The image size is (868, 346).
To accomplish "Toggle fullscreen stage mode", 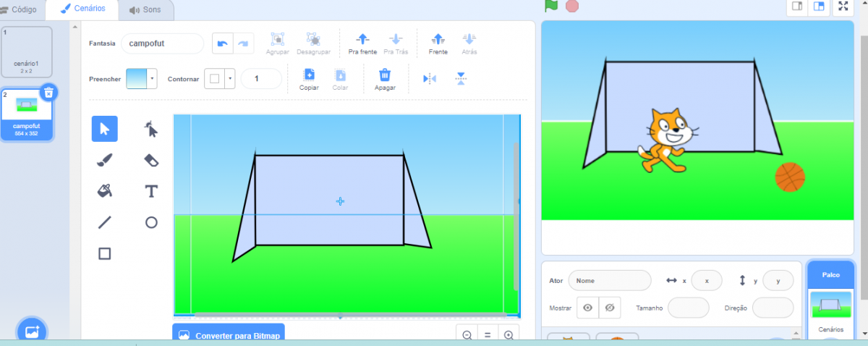I will (x=843, y=7).
